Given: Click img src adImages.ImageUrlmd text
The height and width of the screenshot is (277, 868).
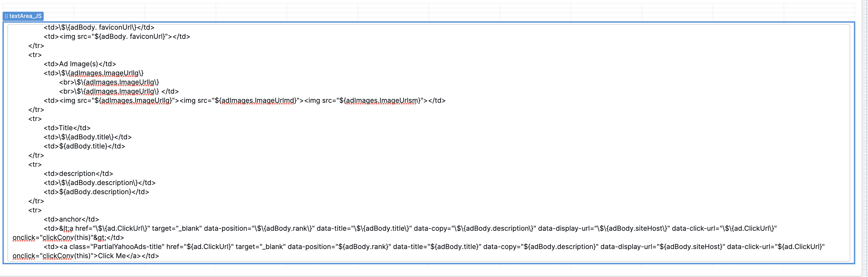Looking at the screenshot, I should click(x=242, y=101).
